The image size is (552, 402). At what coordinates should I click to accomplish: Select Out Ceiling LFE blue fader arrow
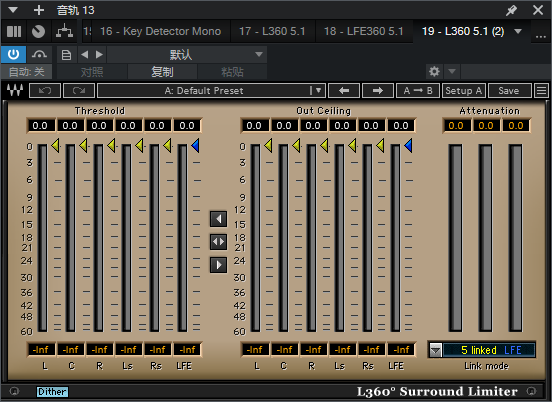(408, 145)
